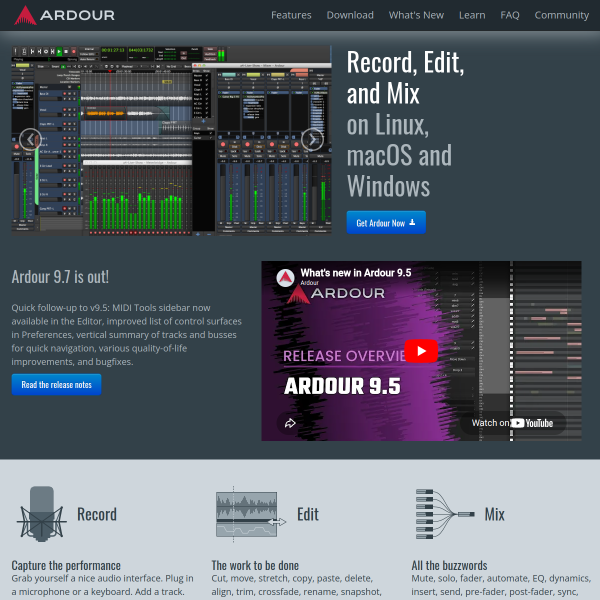Viewport: 600px width, 600px height.
Task: Click the Record section heading
Action: (x=97, y=514)
